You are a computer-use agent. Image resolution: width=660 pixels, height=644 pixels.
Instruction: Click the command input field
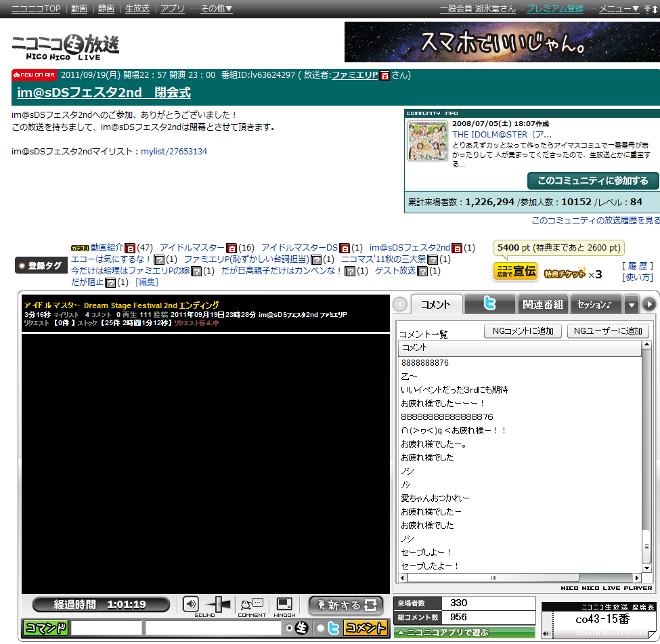[106, 628]
